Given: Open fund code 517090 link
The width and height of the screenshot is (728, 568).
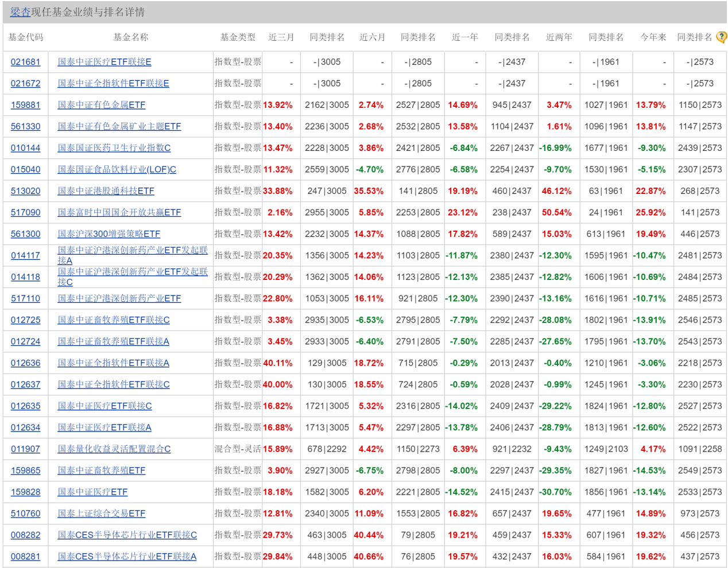Looking at the screenshot, I should [25, 212].
